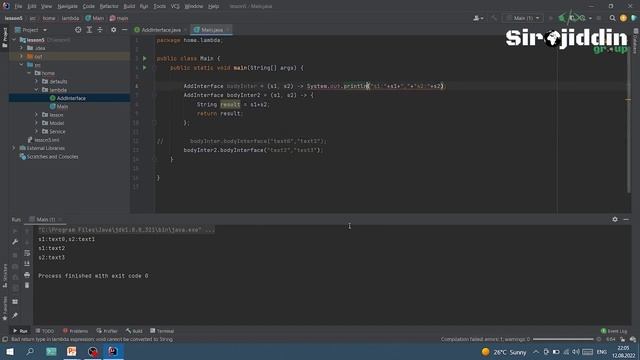
Task: Open the Build tool window
Action: click(134, 331)
